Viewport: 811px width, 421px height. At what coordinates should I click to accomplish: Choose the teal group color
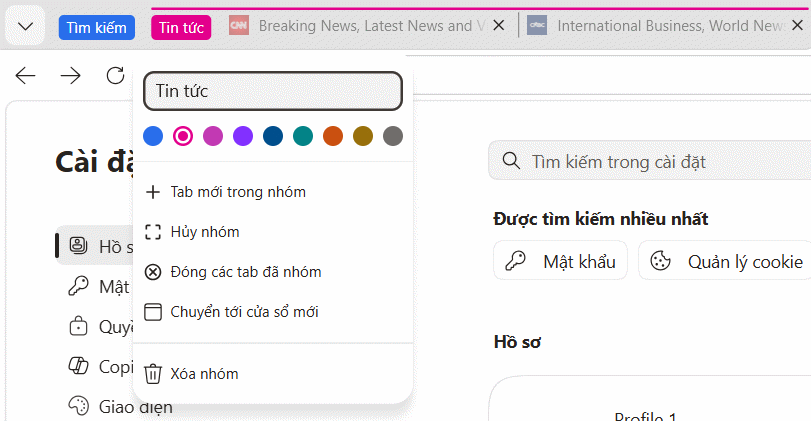pyautogui.click(x=303, y=136)
